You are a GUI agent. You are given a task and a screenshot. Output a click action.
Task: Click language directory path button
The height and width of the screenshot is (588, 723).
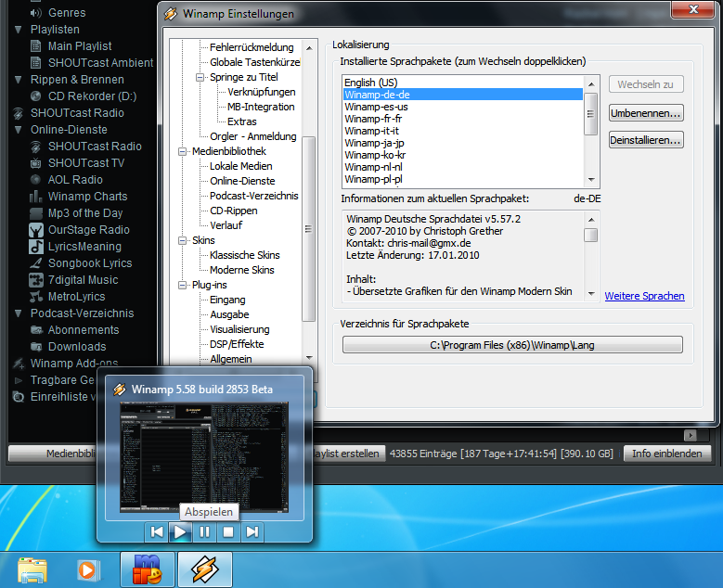pos(512,345)
